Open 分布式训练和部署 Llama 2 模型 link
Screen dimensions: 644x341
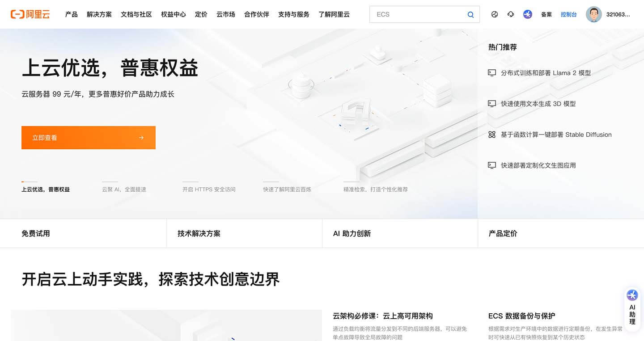point(546,73)
